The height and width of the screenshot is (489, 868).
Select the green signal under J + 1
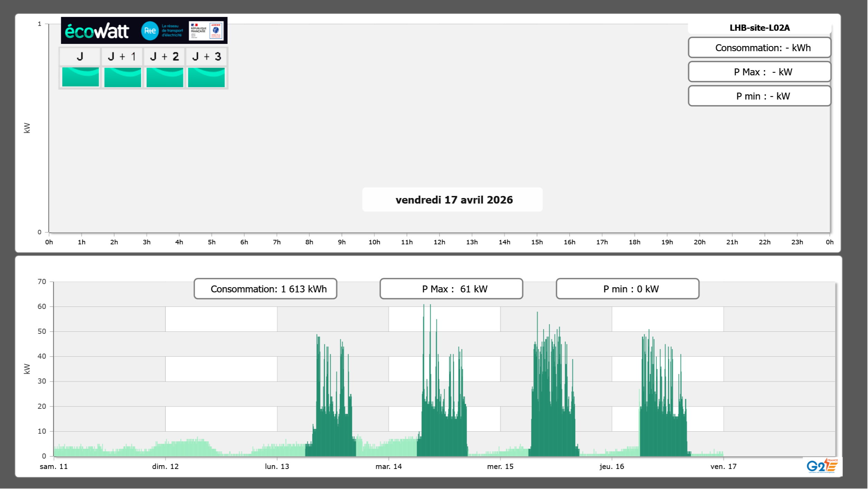point(122,77)
